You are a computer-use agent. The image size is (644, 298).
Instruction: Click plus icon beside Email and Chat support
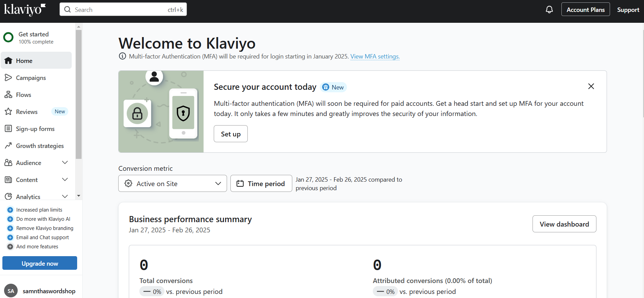pyautogui.click(x=10, y=237)
